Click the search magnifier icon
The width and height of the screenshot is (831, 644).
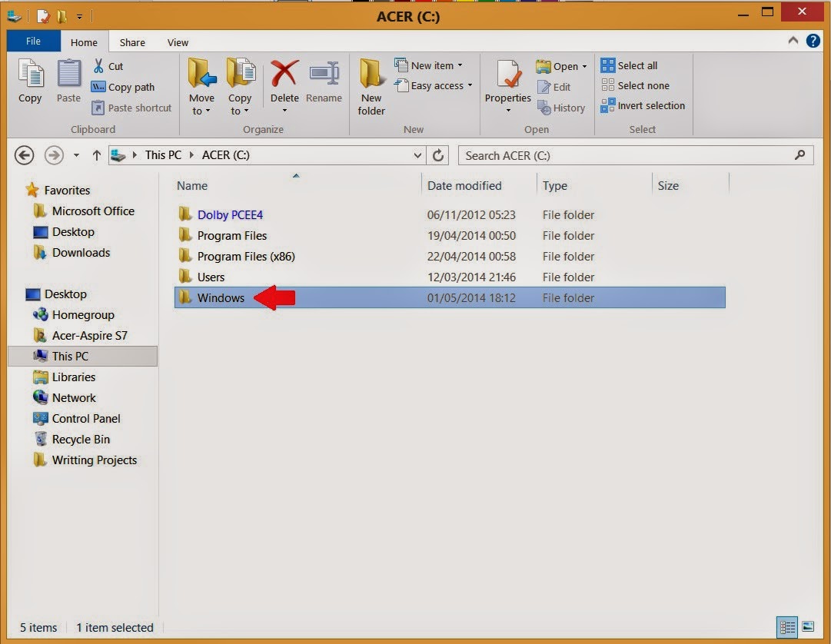coord(800,154)
